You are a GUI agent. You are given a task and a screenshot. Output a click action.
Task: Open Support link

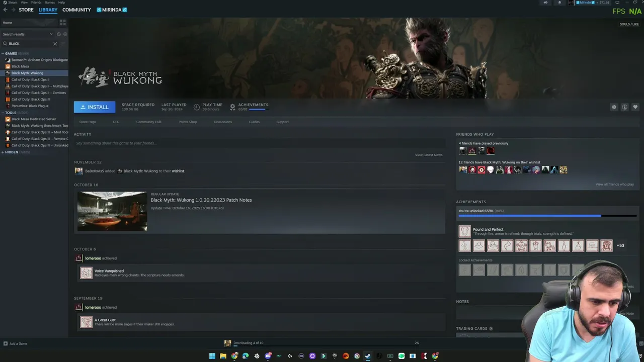pyautogui.click(x=282, y=122)
